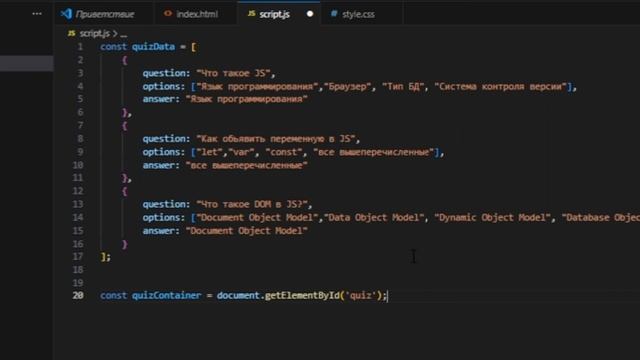Click the breadcrumb ellipsis after script.js
The image size is (640, 360).
124,34
